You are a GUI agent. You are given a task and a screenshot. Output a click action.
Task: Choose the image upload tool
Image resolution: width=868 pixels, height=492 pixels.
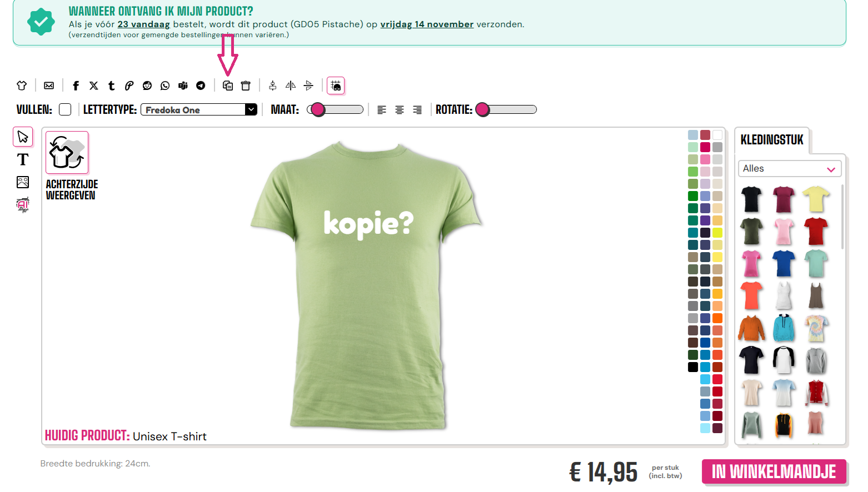pos(23,182)
